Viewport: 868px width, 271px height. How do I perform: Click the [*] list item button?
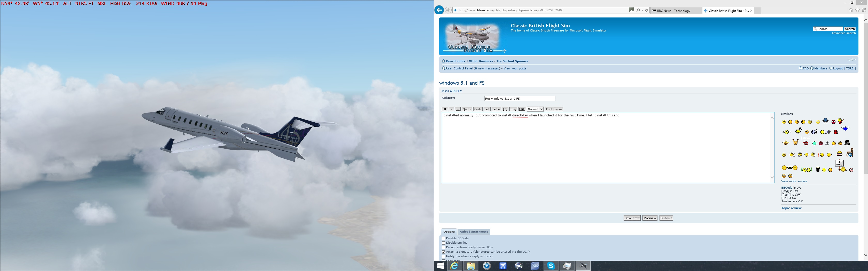point(505,109)
